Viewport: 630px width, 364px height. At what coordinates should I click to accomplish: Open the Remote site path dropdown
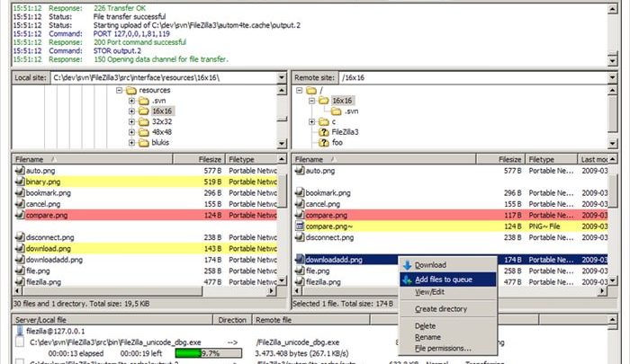pyautogui.click(x=612, y=78)
